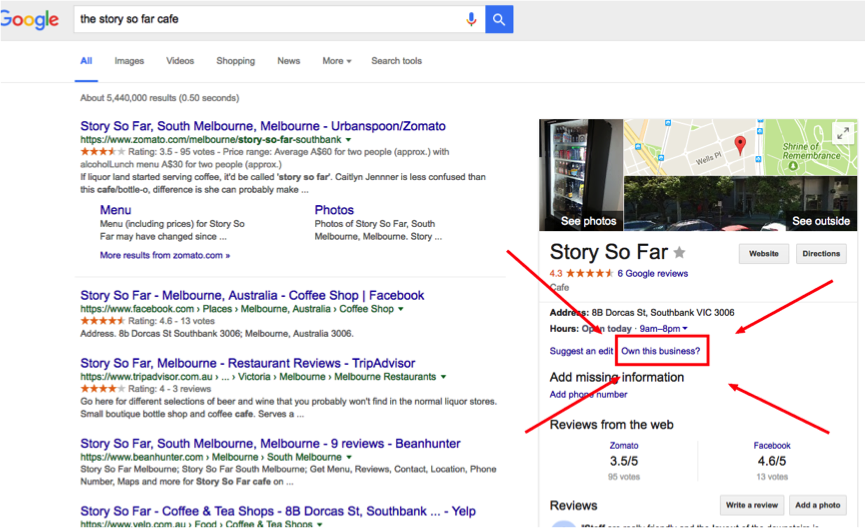Open 6 Google reviews link
Screen dimensions: 866x528
[653, 273]
